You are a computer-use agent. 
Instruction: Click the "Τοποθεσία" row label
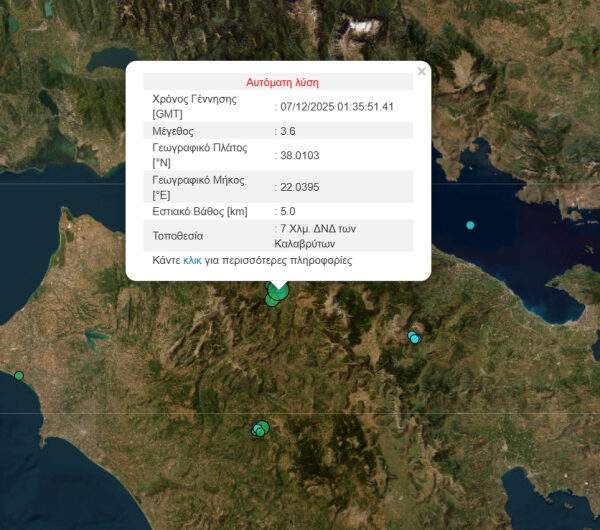click(177, 236)
